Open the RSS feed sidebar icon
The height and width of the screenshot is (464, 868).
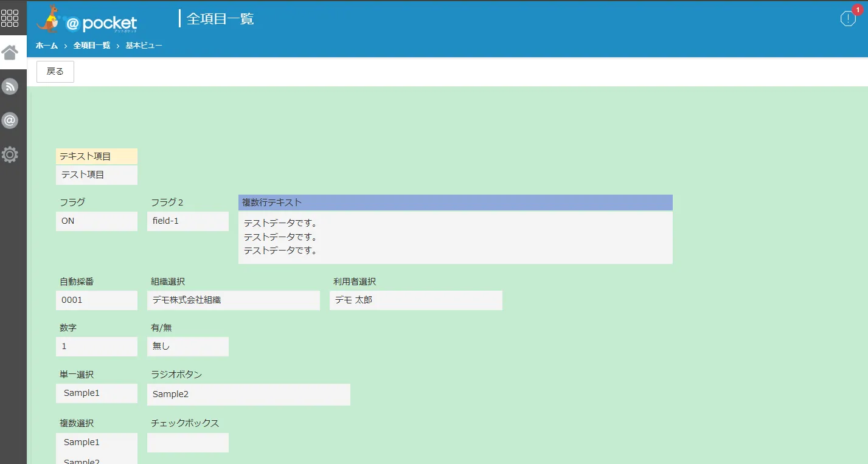coord(10,86)
